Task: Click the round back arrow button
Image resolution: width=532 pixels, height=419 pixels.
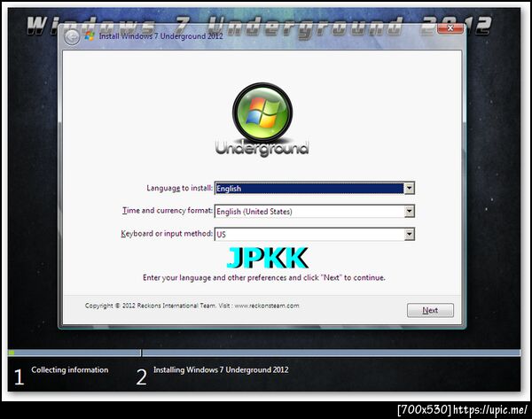Action: point(72,37)
